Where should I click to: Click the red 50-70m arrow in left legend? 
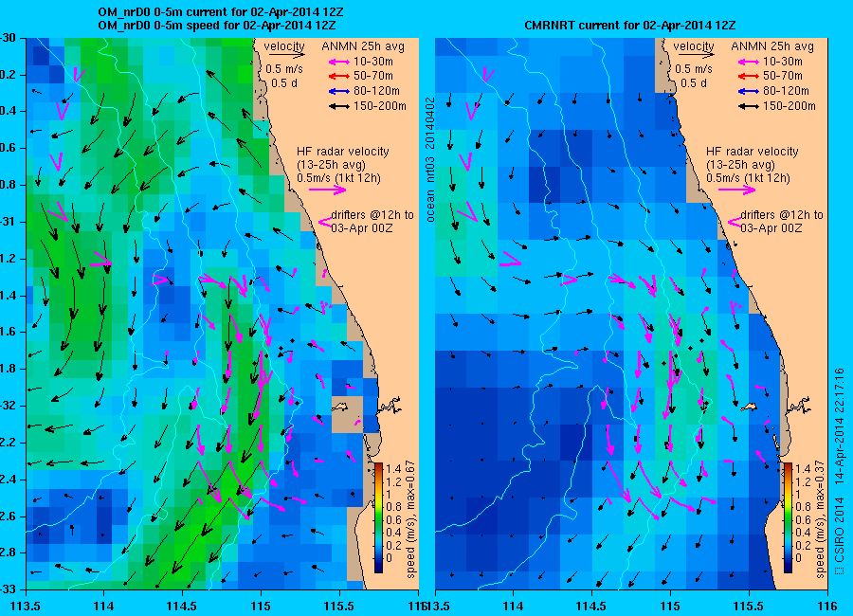coord(339,77)
